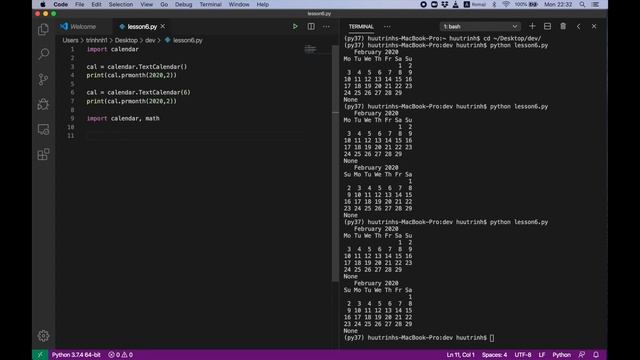Open the Edit menu
The width and height of the screenshot is (640, 360).
coord(96,4)
